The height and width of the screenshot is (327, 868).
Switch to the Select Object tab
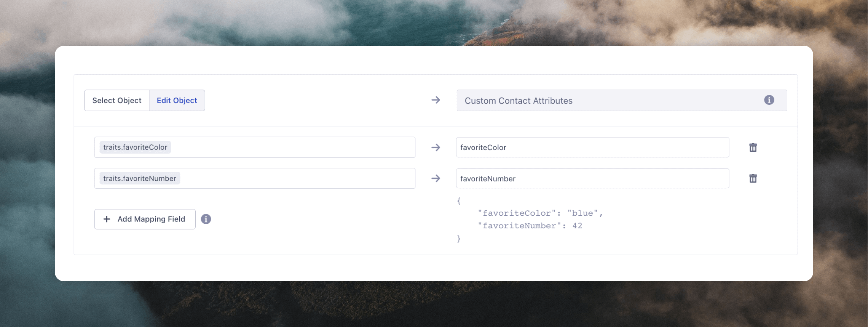click(x=116, y=101)
